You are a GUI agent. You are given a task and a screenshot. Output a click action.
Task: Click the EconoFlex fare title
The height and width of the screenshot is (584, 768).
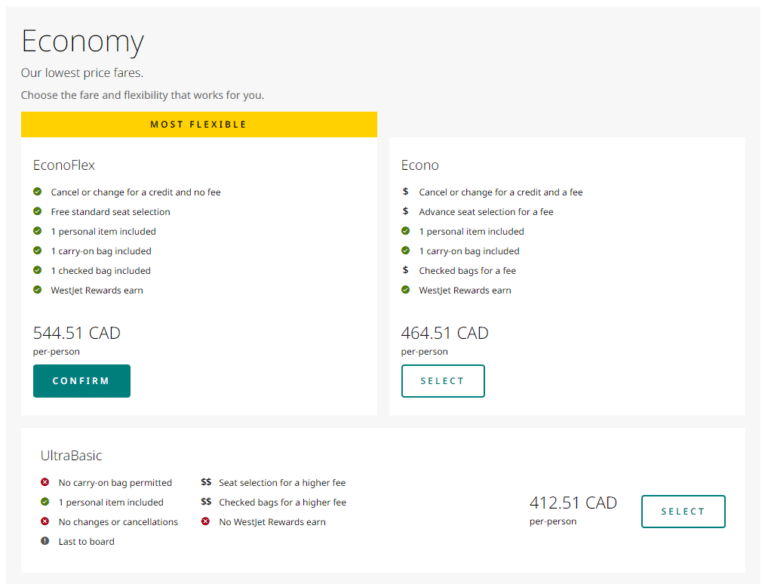(64, 165)
